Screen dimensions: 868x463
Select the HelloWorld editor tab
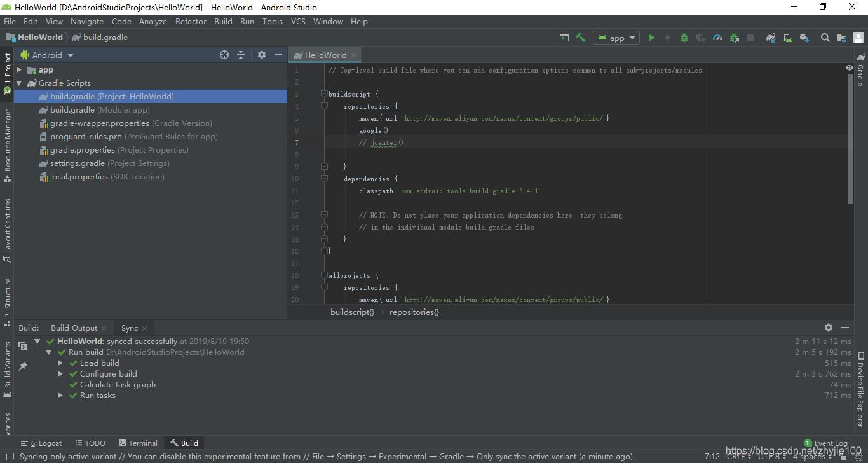pyautogui.click(x=325, y=55)
